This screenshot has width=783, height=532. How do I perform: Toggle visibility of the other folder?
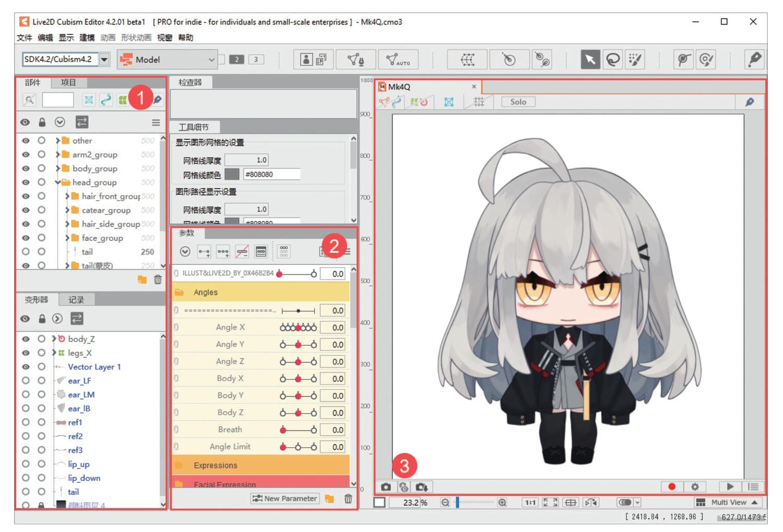tap(25, 140)
